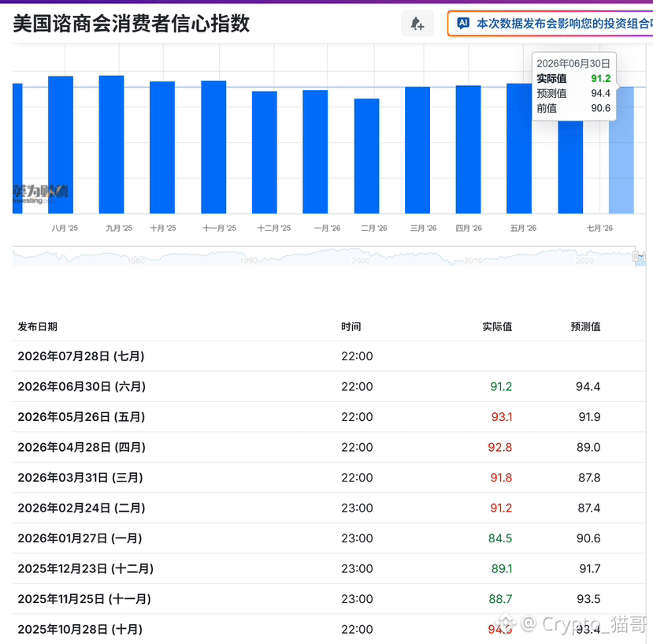This screenshot has width=653, height=644.
Task: Click the page title 美国谘商会消费者信心指数
Action: pyautogui.click(x=132, y=24)
